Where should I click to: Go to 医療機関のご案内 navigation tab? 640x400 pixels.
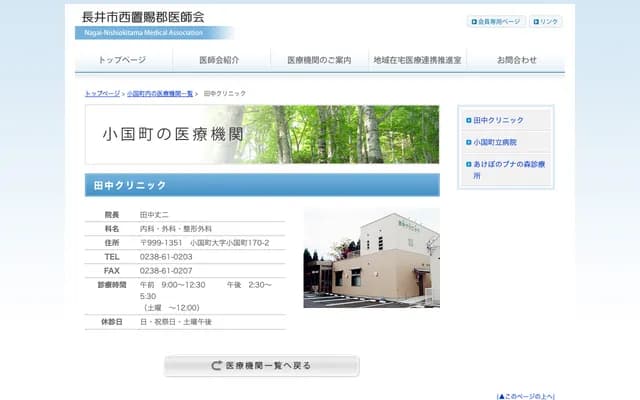click(319, 60)
